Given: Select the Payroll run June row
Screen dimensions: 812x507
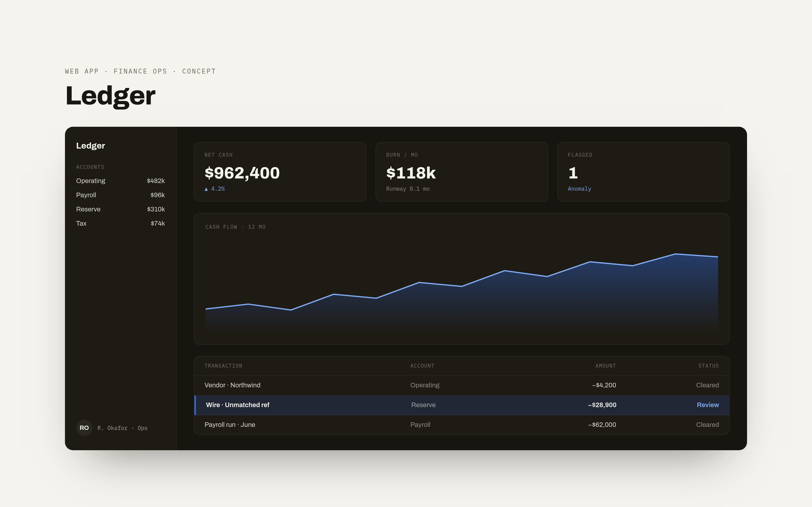Looking at the screenshot, I should (x=462, y=425).
